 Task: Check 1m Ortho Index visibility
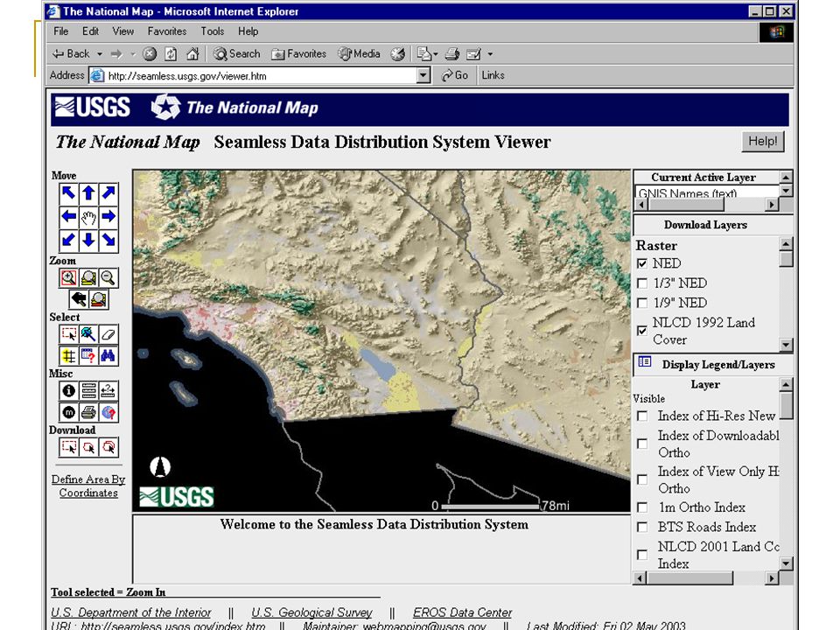pyautogui.click(x=641, y=507)
